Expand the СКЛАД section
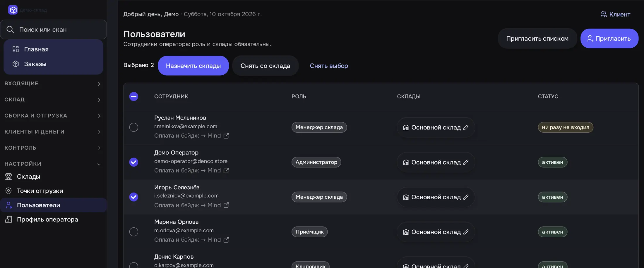The image size is (644, 268). point(53,100)
